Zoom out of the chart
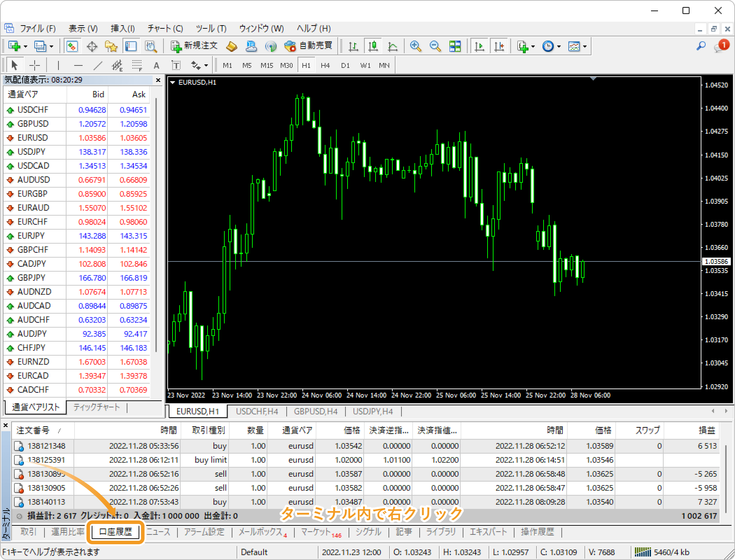The width and height of the screenshot is (735, 560). (x=435, y=46)
